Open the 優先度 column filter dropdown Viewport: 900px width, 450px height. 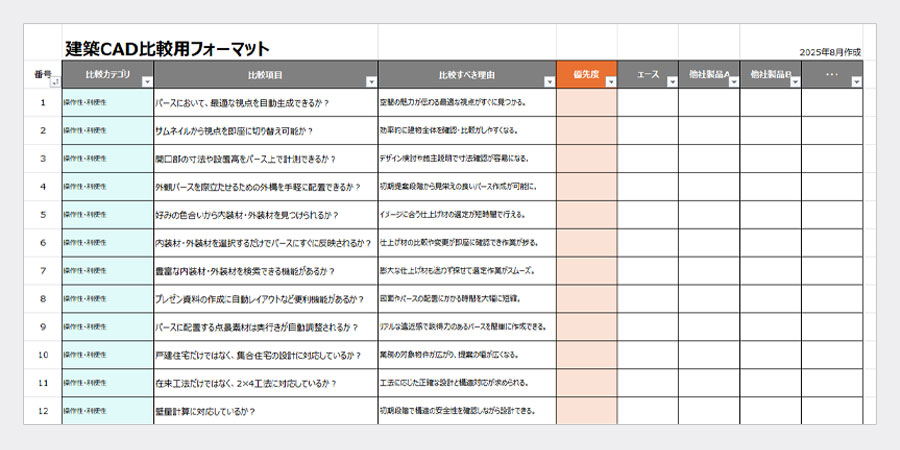pos(611,82)
